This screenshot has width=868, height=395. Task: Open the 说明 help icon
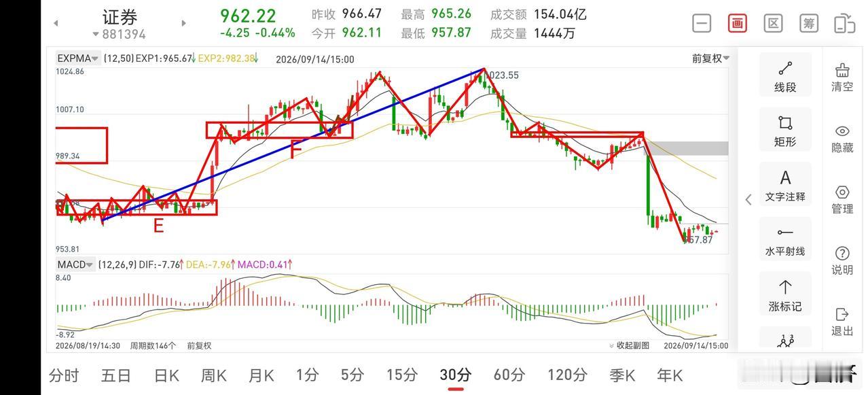tap(842, 261)
